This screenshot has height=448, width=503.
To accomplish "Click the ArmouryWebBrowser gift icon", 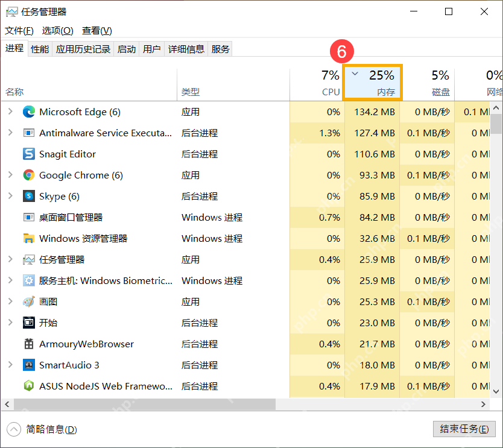I will click(29, 344).
